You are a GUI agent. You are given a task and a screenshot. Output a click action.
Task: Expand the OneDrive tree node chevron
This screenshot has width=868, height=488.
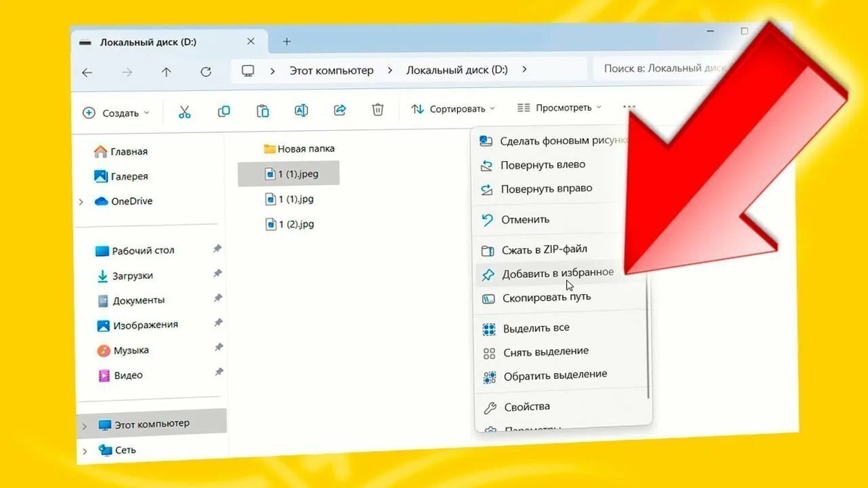click(x=82, y=202)
